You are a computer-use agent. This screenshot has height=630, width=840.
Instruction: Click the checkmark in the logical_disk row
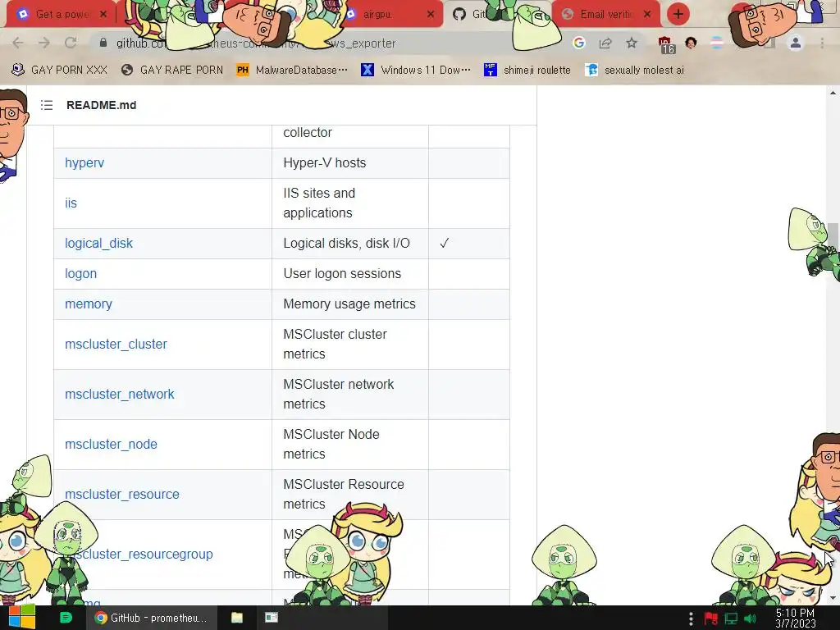pyautogui.click(x=444, y=243)
